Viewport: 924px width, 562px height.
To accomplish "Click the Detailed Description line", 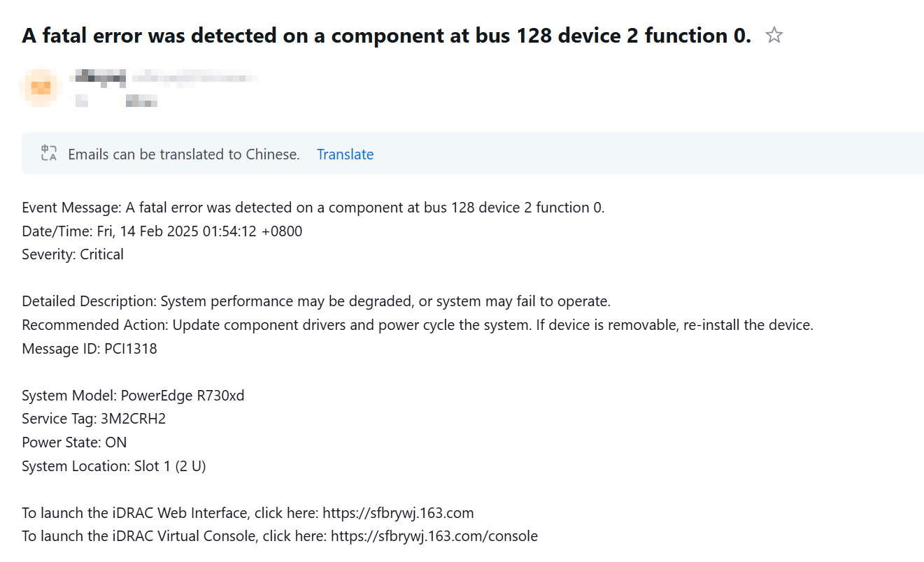I will point(316,301).
